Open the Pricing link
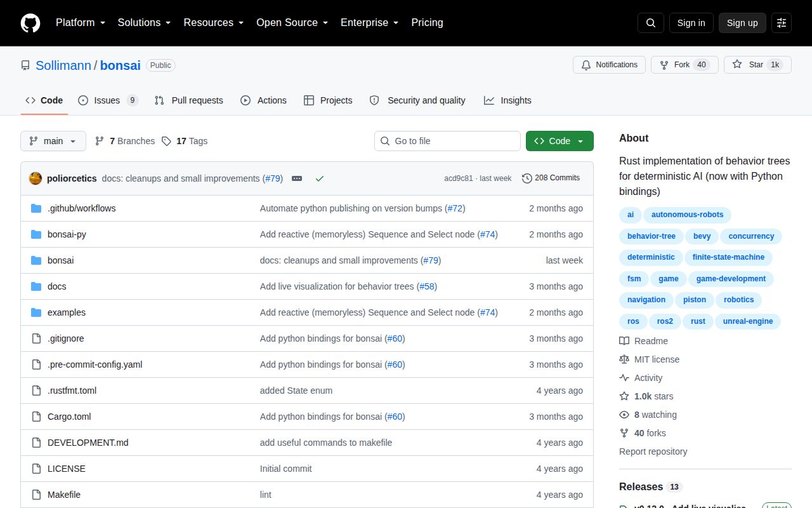 click(427, 23)
